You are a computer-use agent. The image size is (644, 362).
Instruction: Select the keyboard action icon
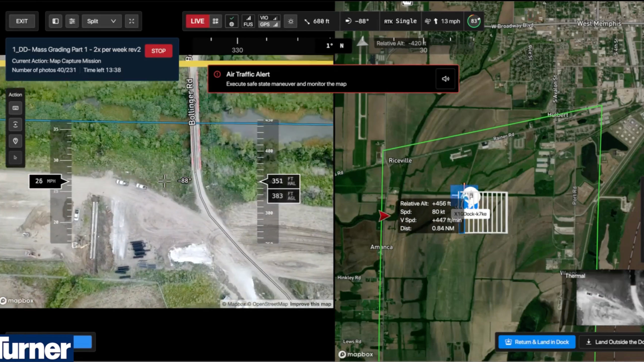coord(15,108)
